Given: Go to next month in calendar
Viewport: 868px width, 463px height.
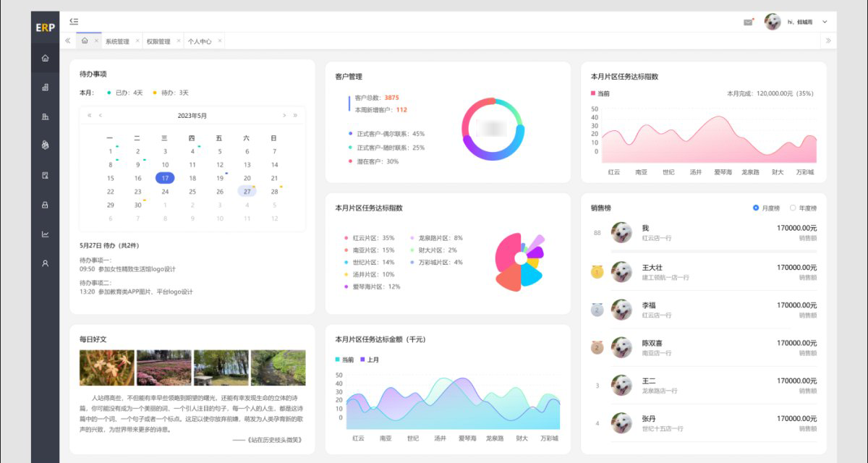Looking at the screenshot, I should (284, 116).
